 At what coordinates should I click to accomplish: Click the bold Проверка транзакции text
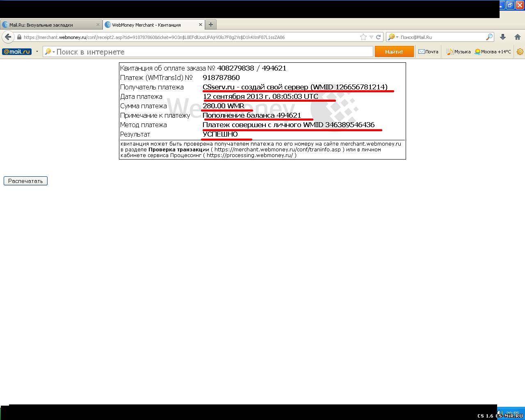point(179,149)
